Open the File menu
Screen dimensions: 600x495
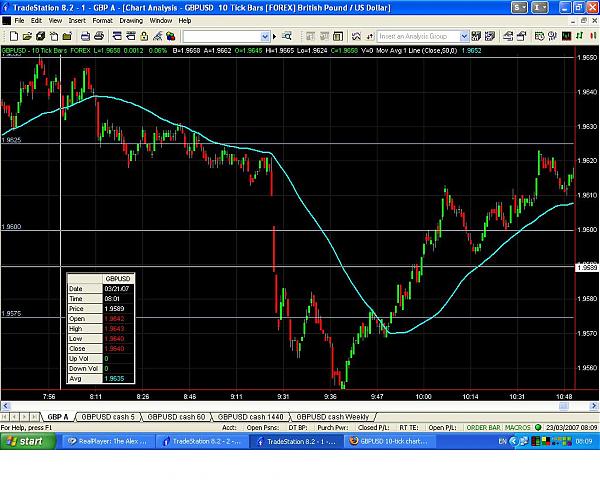pyautogui.click(x=19, y=21)
